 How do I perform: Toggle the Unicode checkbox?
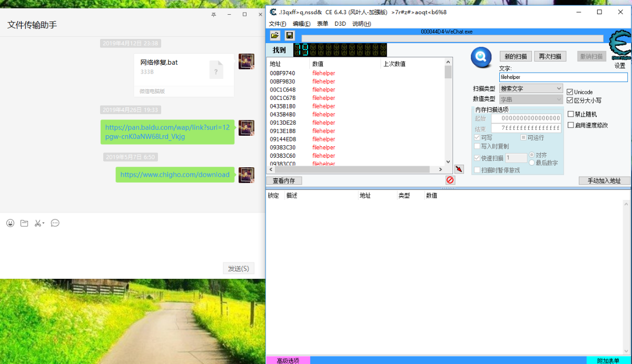click(570, 92)
